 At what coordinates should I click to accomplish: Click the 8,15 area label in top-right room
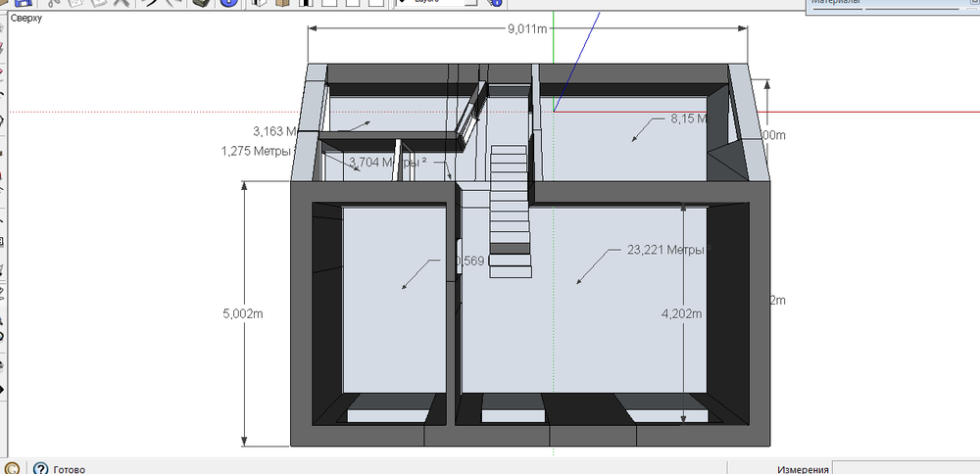pos(690,118)
